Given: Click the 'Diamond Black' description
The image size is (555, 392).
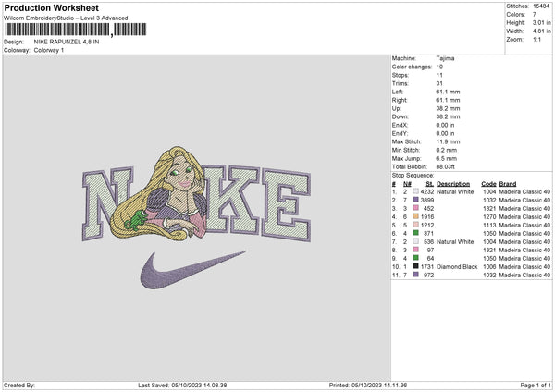Looking at the screenshot, I should click(x=457, y=267).
